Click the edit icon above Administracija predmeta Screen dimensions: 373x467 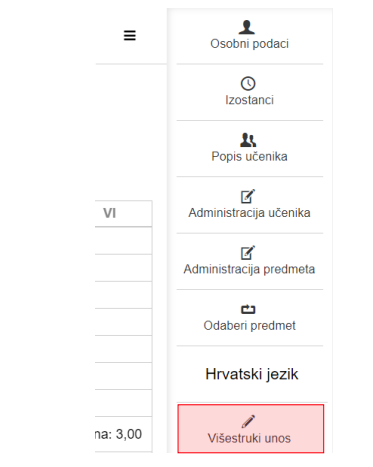tap(248, 253)
